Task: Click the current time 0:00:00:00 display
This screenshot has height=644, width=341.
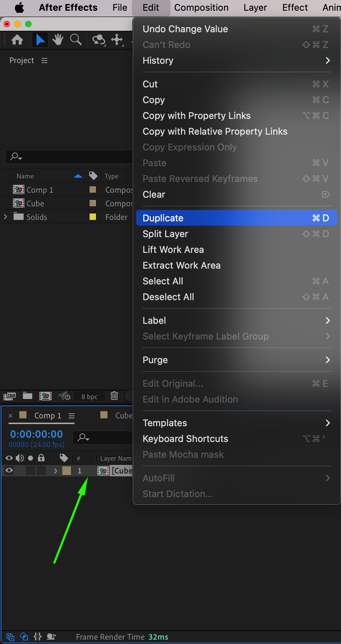Action: tap(37, 434)
